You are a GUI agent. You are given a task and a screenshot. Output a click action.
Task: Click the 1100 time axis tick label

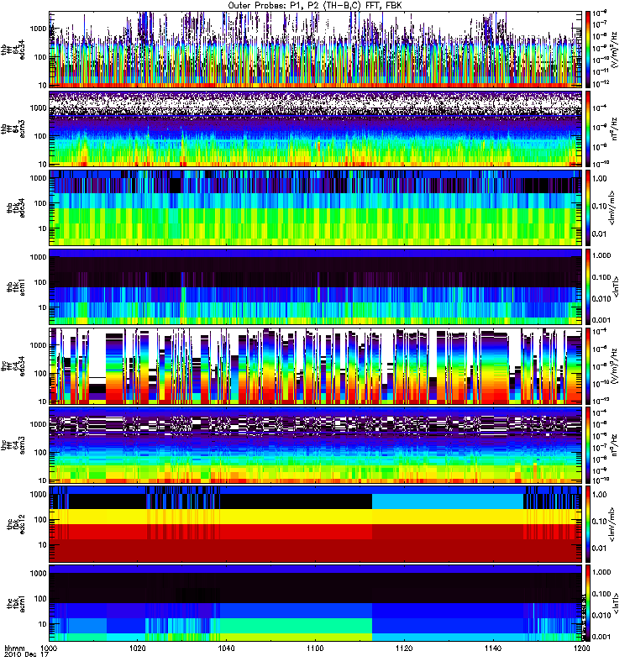[x=315, y=648]
